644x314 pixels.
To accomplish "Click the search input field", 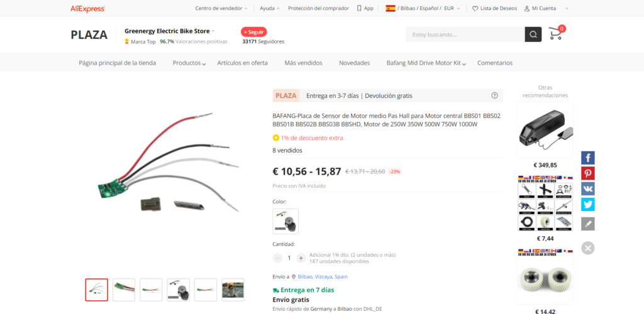I will pos(465,35).
